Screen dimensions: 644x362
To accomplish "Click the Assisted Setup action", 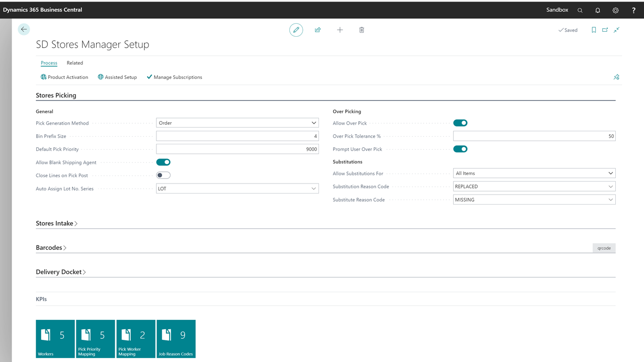I will click(117, 77).
